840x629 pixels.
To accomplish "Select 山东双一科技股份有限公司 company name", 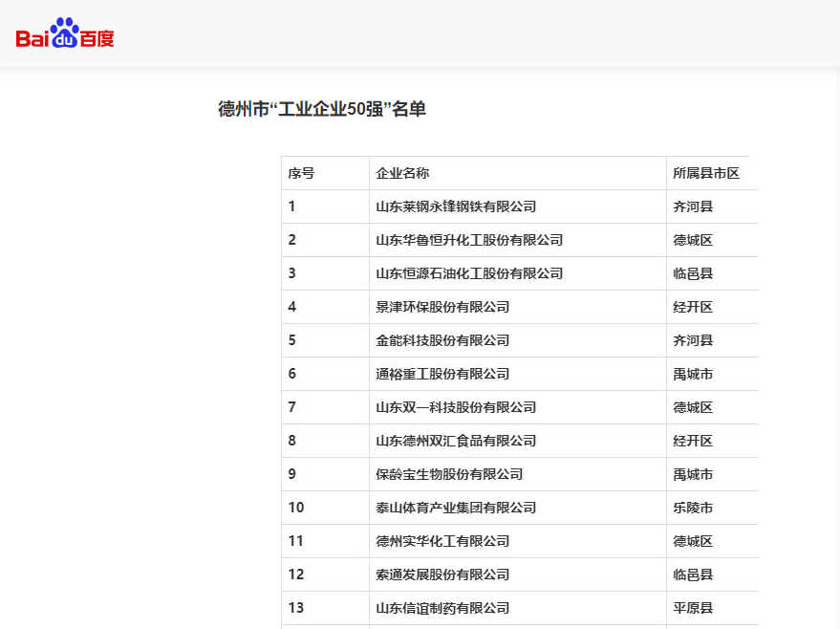I will coord(456,407).
